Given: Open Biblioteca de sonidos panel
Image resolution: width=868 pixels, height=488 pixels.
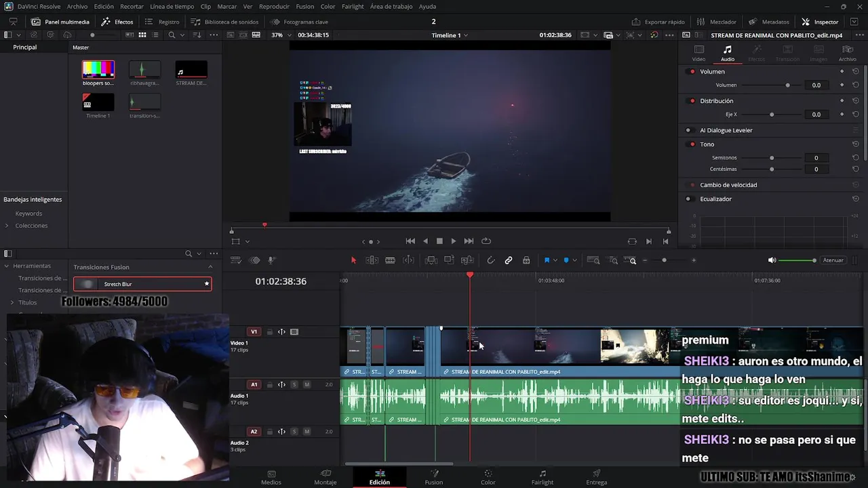Looking at the screenshot, I should pos(224,22).
